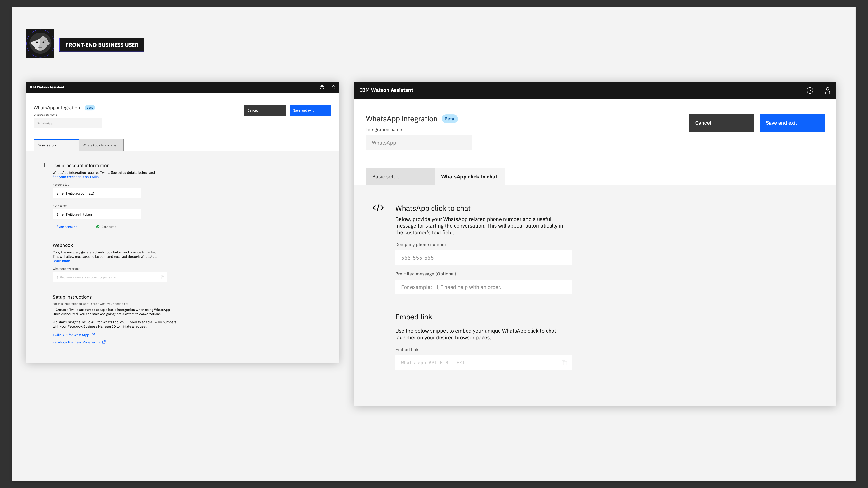Switch to WhatsApp click to chat tab in left window

click(101, 145)
